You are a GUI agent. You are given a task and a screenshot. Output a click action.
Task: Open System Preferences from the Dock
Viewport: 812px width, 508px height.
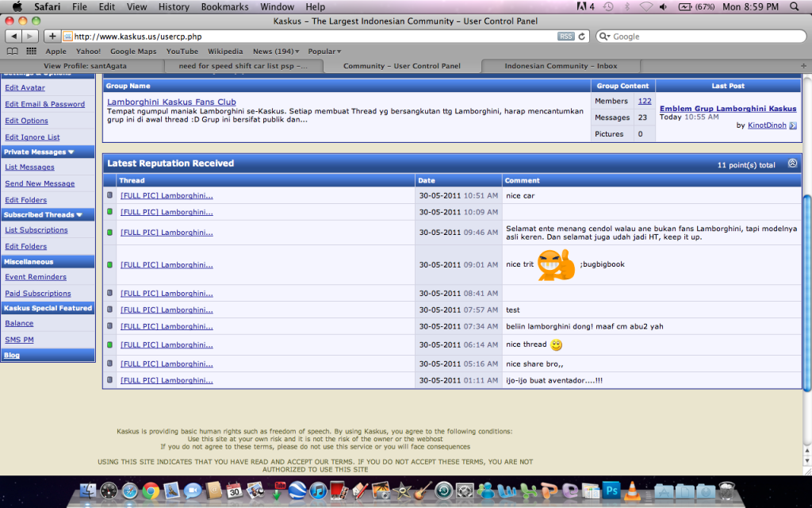465,491
